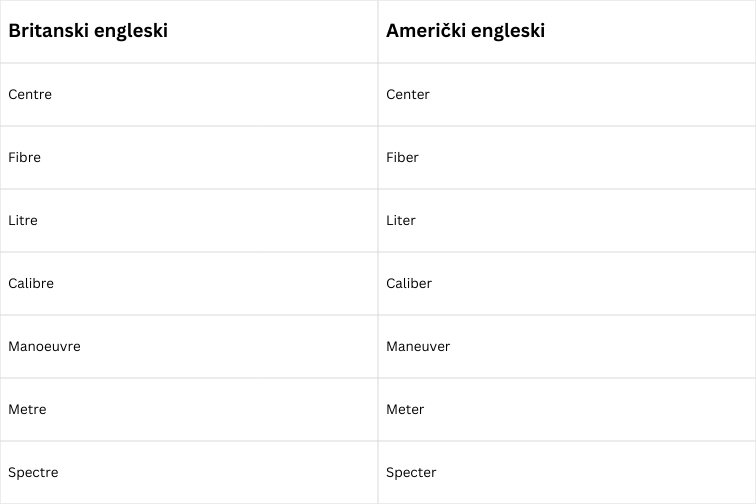
Task: Pick the "Manoeuvre" cell
Action: tap(44, 347)
